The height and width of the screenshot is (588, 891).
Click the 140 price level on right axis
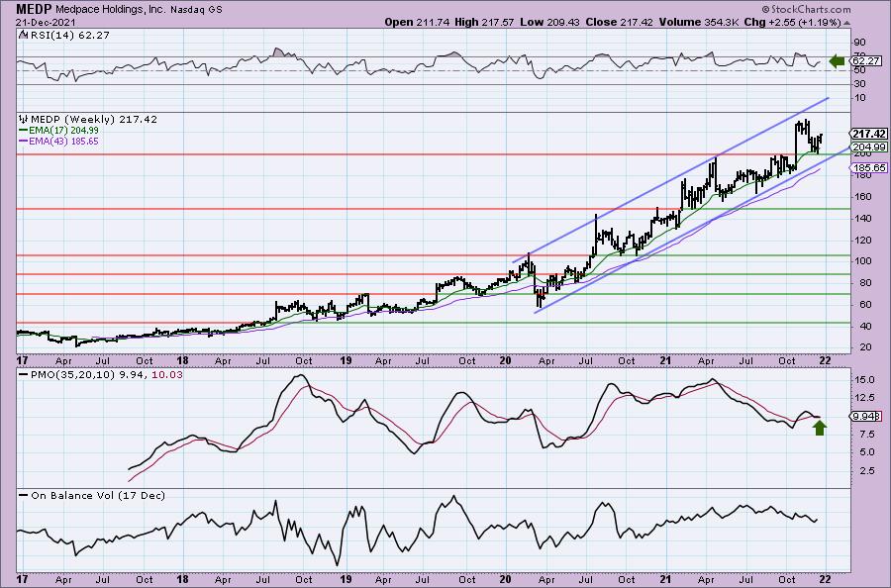point(862,219)
